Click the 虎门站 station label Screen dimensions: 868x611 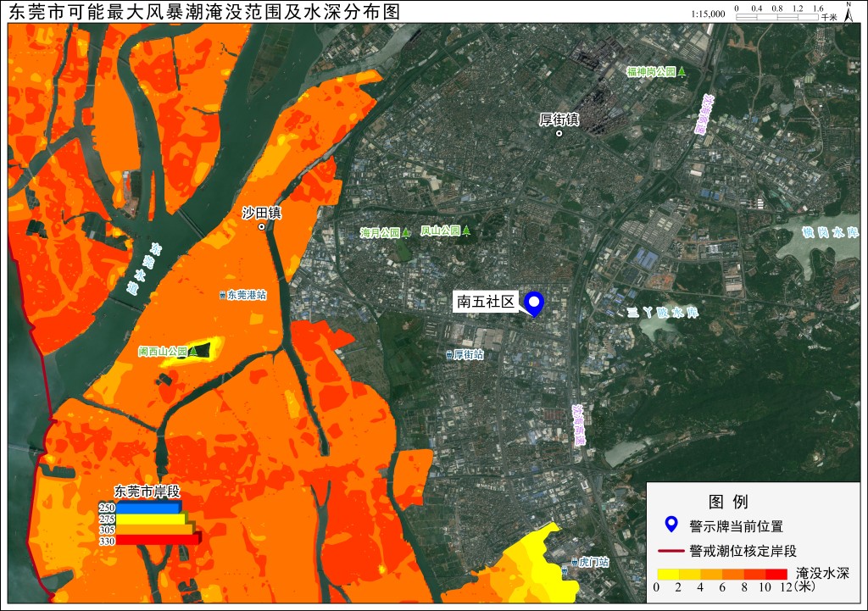coord(594,563)
